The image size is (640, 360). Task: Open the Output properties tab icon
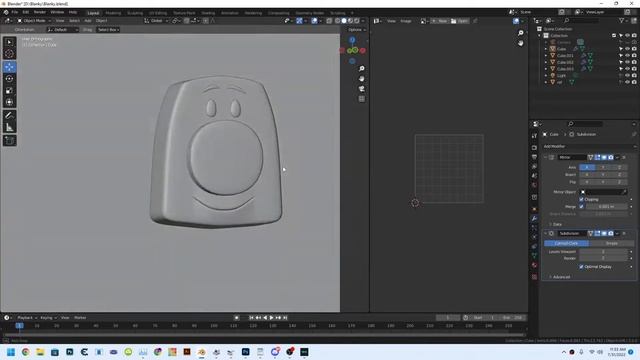point(534,157)
